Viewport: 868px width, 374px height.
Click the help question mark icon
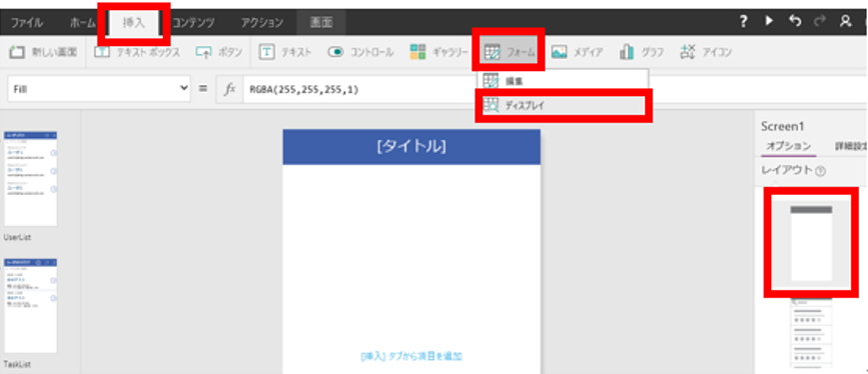744,22
